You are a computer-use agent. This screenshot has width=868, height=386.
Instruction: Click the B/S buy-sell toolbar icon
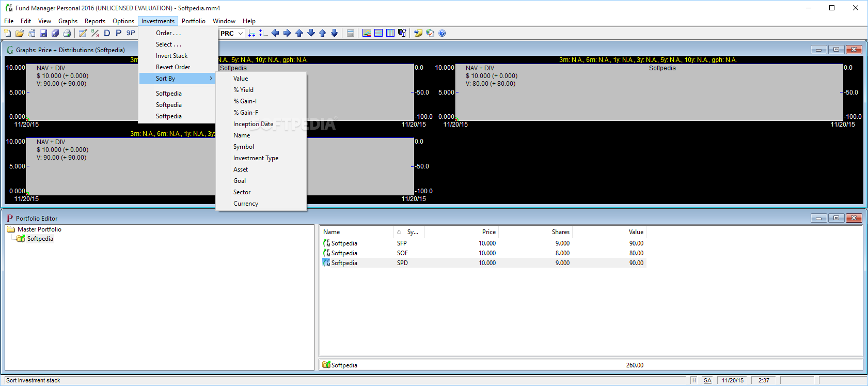(x=95, y=33)
